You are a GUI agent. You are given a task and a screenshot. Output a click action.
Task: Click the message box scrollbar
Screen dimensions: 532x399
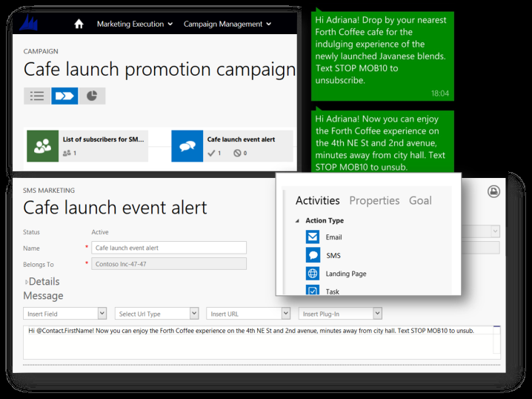tap(496, 340)
